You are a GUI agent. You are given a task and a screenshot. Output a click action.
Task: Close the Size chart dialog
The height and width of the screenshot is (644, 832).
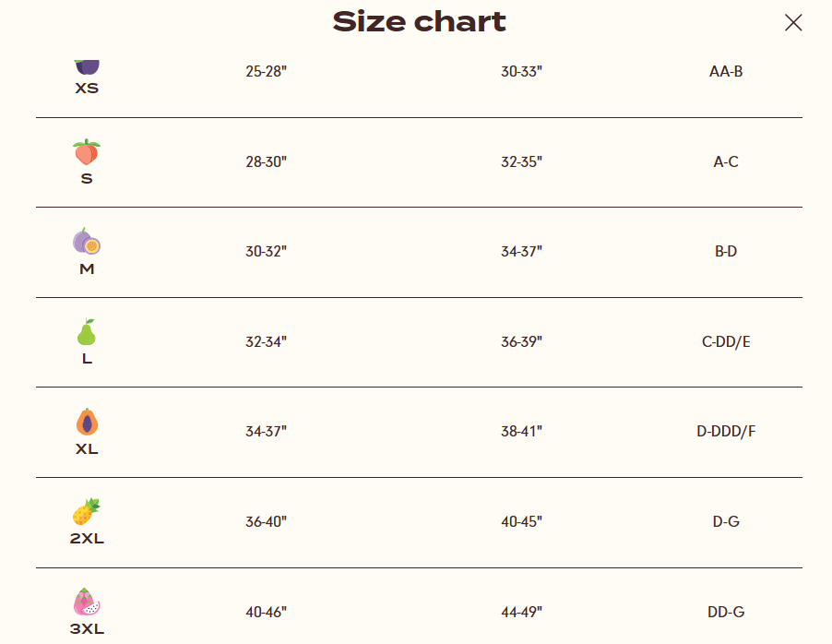pos(793,23)
